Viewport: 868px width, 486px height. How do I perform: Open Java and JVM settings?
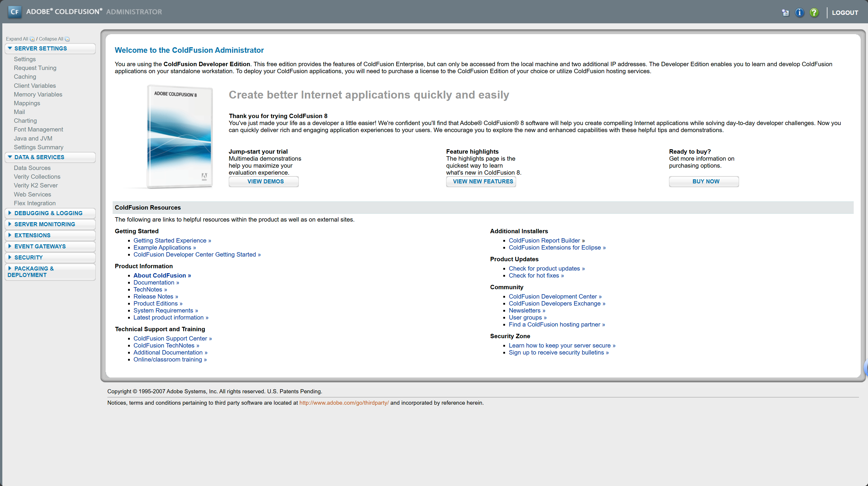(x=33, y=138)
